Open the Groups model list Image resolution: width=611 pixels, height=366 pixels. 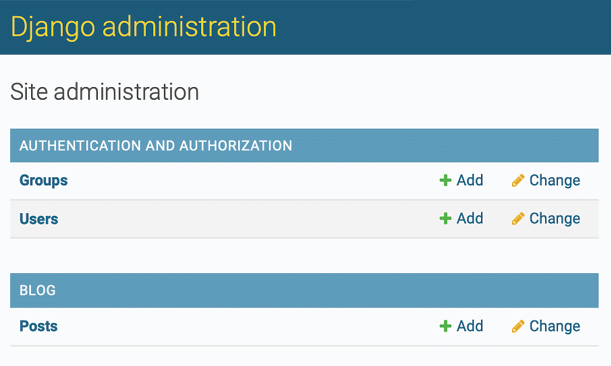(x=44, y=180)
